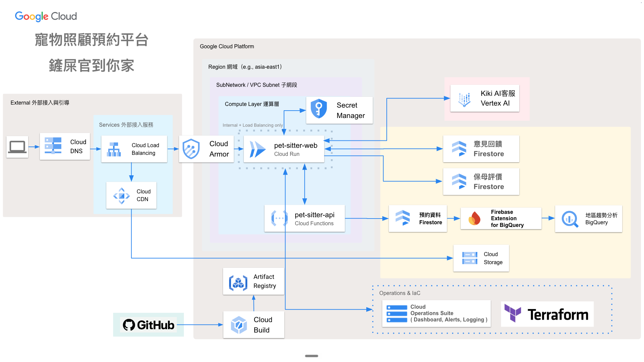Click the Secret Manager key icon

[x=319, y=109]
